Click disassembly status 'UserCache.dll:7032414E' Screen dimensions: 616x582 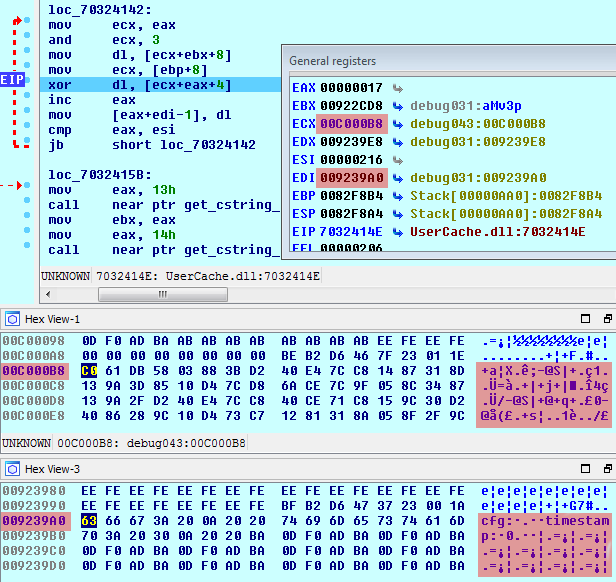(x=243, y=276)
